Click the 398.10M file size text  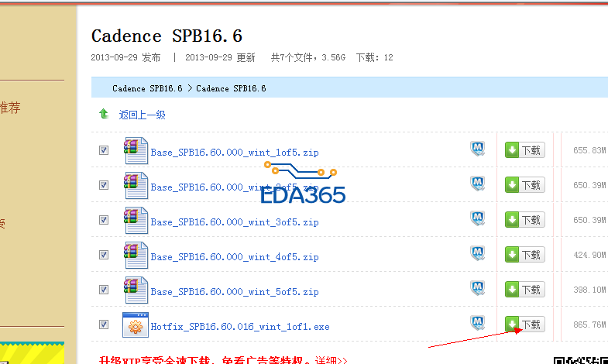pyautogui.click(x=589, y=290)
